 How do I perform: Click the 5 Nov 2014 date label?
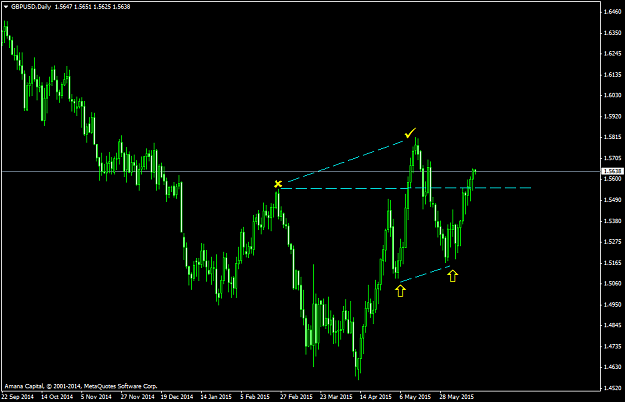(x=96, y=397)
